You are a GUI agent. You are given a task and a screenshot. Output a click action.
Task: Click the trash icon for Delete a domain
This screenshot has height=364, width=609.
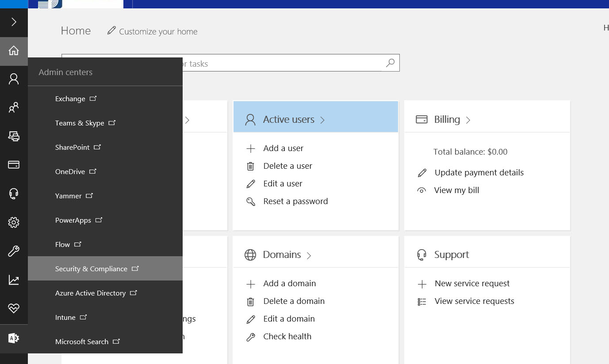(x=250, y=301)
